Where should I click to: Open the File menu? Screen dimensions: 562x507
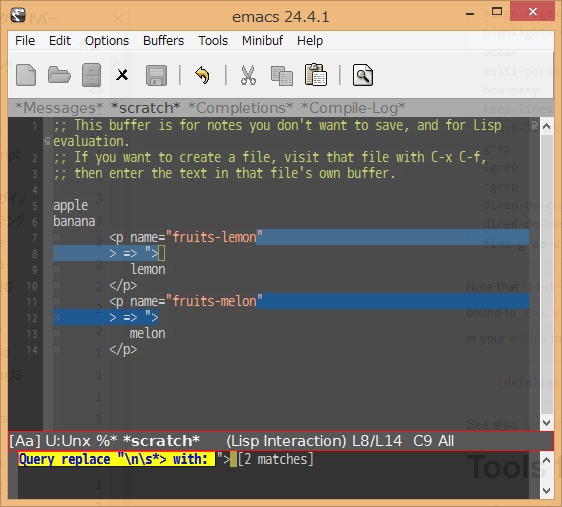click(25, 40)
